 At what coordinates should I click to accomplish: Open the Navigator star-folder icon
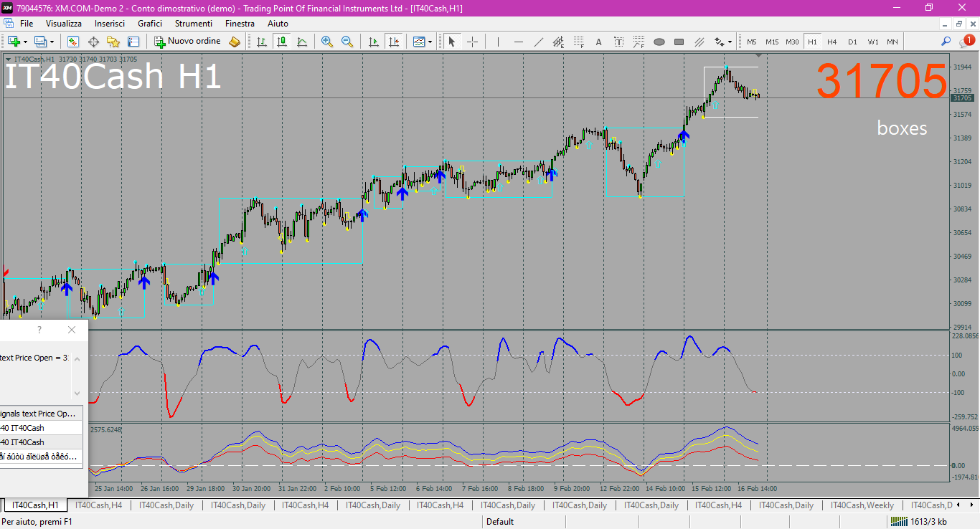(x=113, y=42)
